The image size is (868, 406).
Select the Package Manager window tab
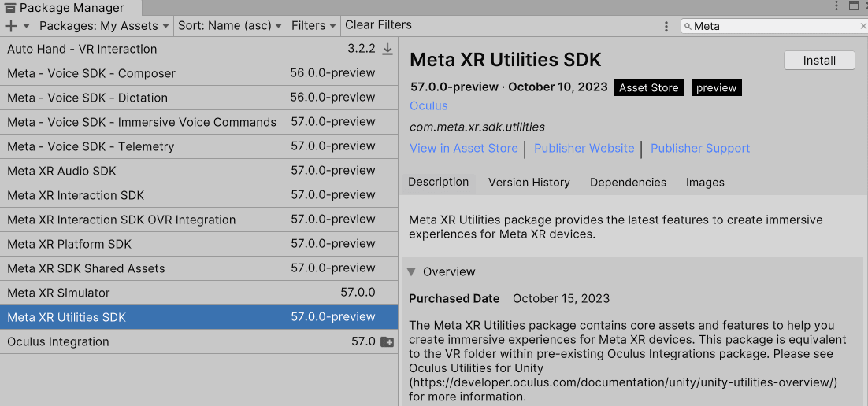70,8
